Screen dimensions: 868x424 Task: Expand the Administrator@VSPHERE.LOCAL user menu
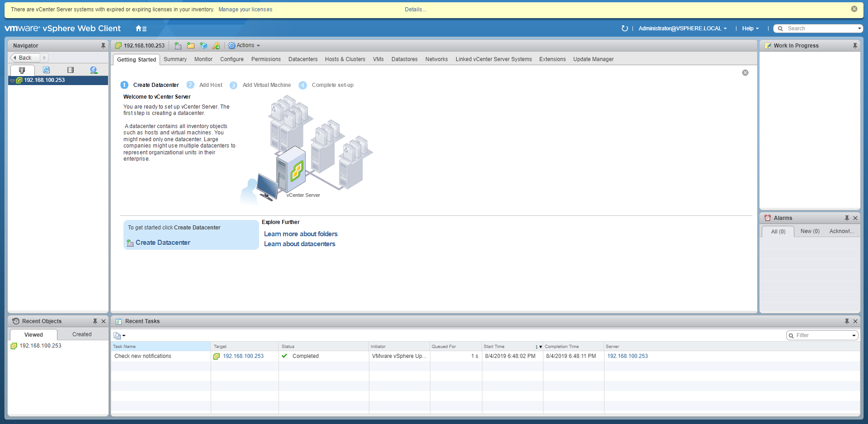(682, 29)
